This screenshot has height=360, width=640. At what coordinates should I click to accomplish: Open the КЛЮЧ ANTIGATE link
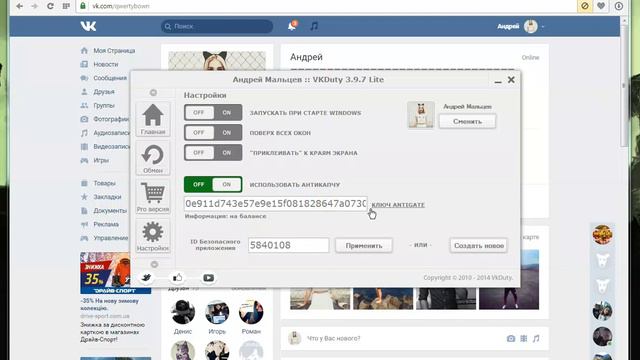tap(398, 205)
